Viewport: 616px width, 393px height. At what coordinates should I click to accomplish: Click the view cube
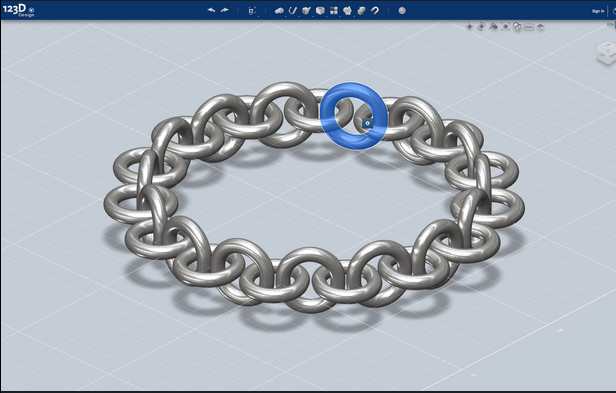[x=607, y=52]
